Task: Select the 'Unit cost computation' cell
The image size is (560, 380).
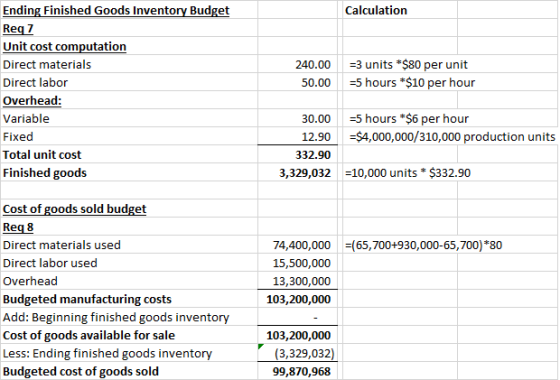Action: tap(129, 46)
